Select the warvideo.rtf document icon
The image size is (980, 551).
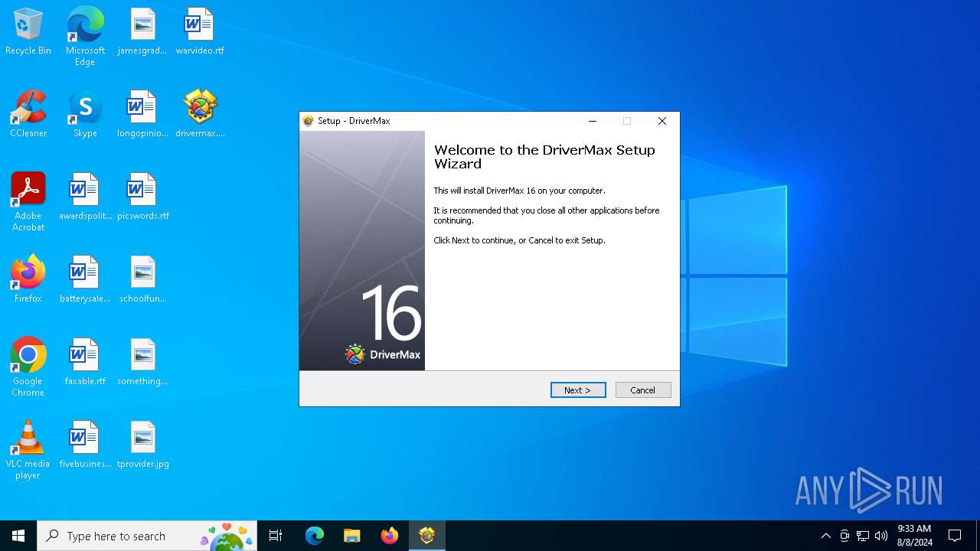[200, 32]
